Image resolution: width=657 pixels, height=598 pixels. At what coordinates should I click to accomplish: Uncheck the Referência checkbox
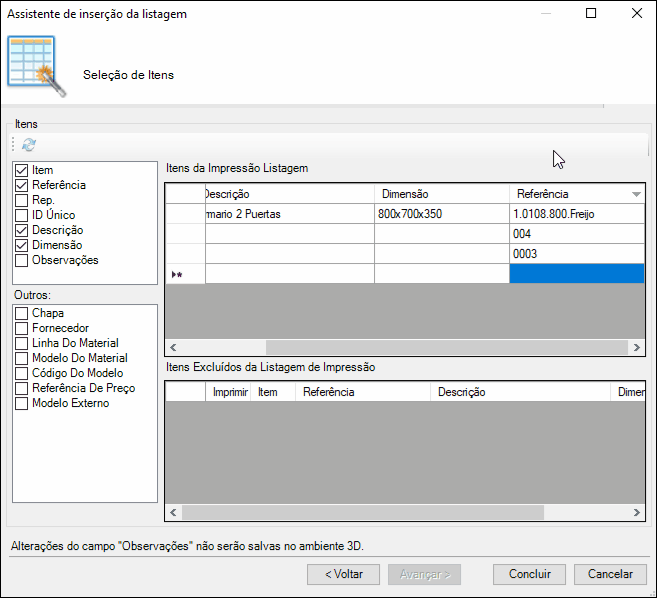click(x=21, y=185)
